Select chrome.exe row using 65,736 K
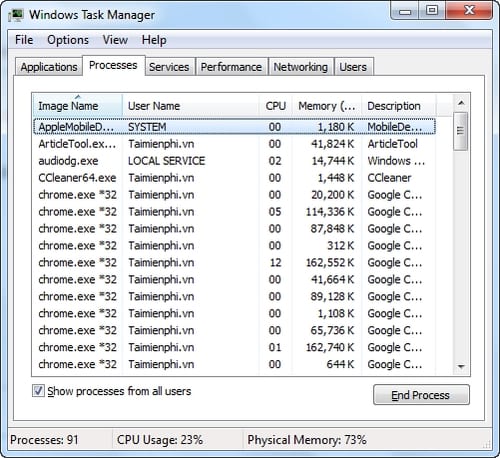Screen dimensions: 500x458 234,330
